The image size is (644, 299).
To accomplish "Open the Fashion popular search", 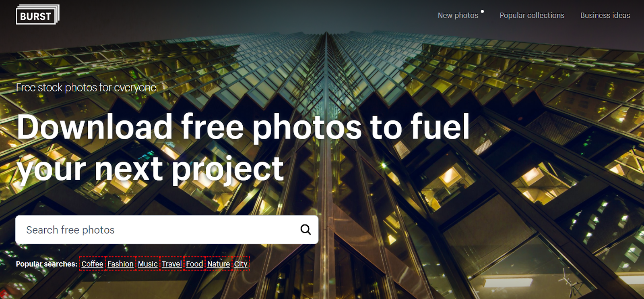I will pos(120,264).
